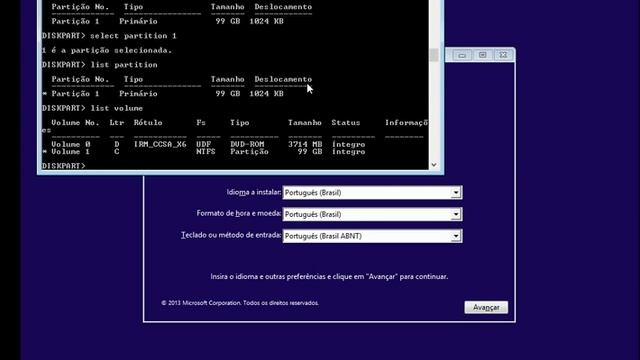Image resolution: width=640 pixels, height=360 pixels.
Task: Click the 'DVD-ROM' type entry
Action: pyautogui.click(x=247, y=144)
